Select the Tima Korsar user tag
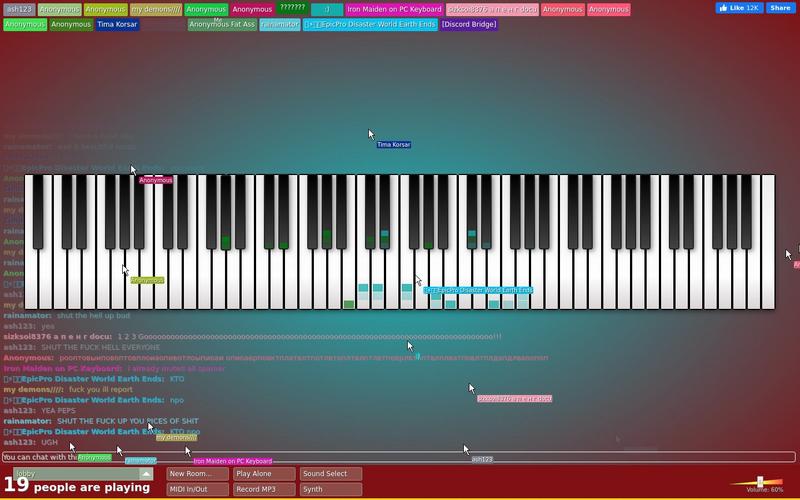 pyautogui.click(x=117, y=24)
